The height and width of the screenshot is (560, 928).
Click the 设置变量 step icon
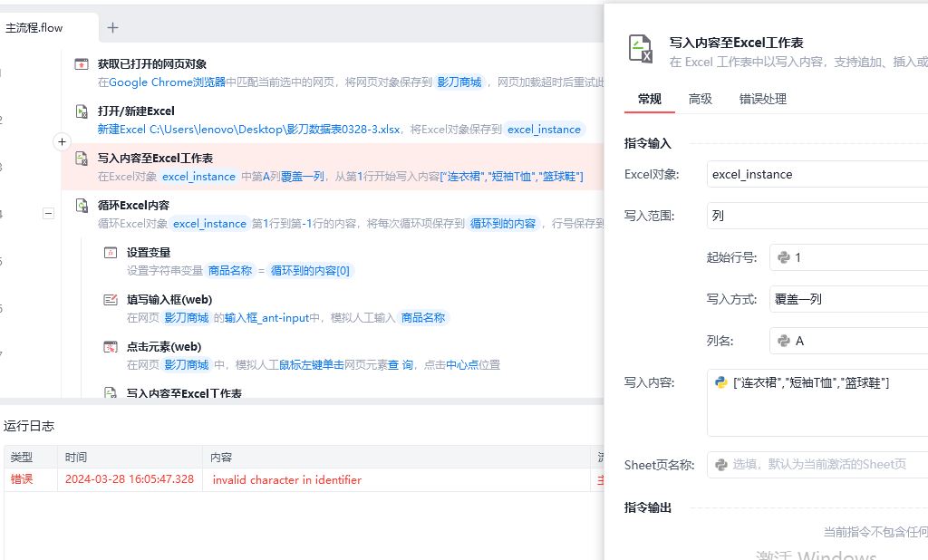point(111,253)
